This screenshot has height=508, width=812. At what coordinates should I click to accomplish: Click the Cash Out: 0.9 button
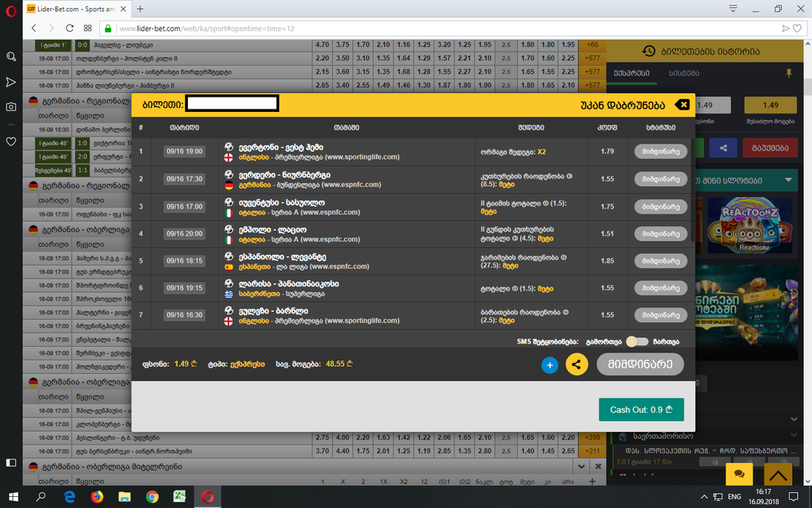[x=641, y=410]
